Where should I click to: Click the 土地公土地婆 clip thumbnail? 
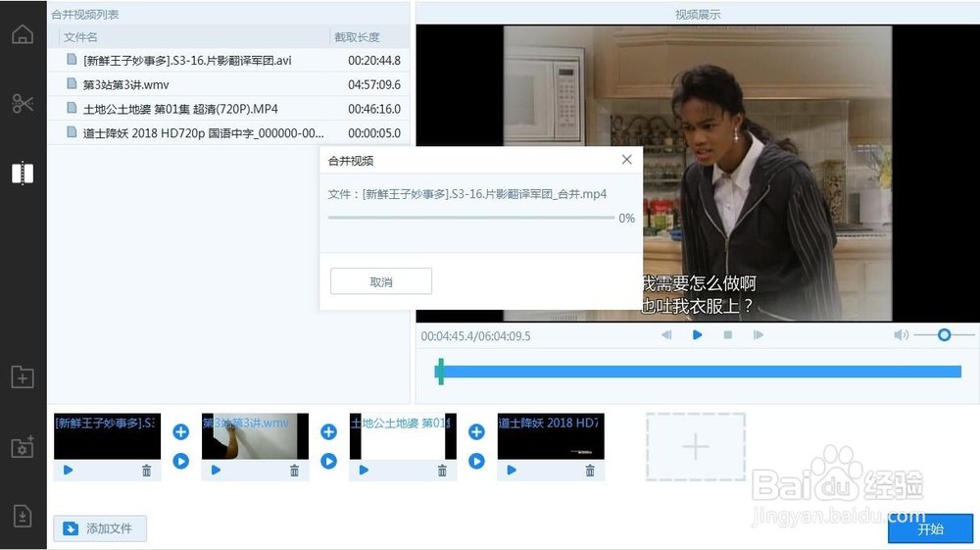[403, 436]
